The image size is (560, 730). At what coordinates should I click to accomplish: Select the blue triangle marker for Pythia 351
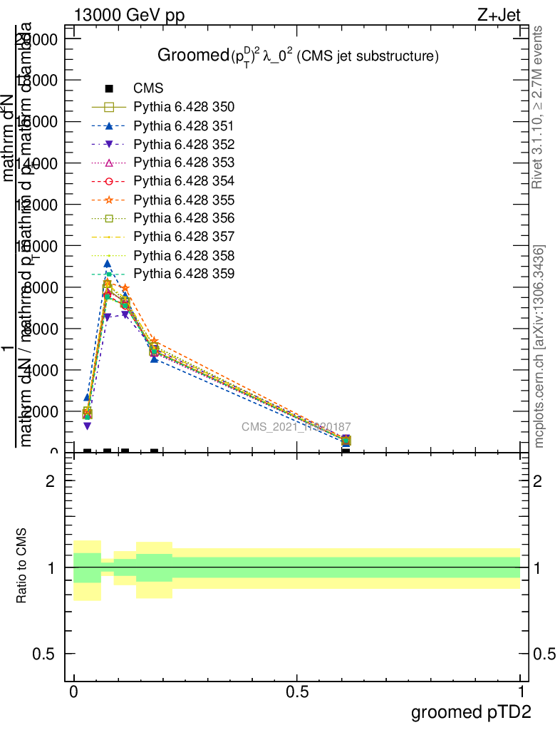[109, 126]
